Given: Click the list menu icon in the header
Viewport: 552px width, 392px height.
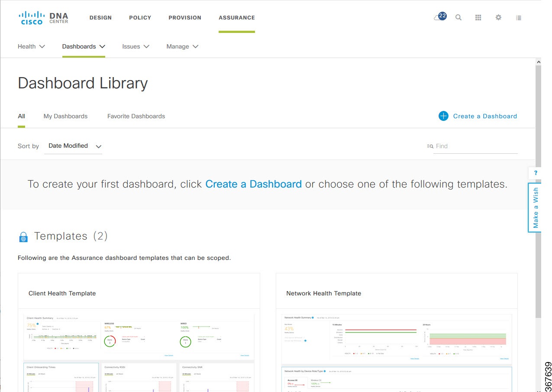Looking at the screenshot, I should [519, 18].
